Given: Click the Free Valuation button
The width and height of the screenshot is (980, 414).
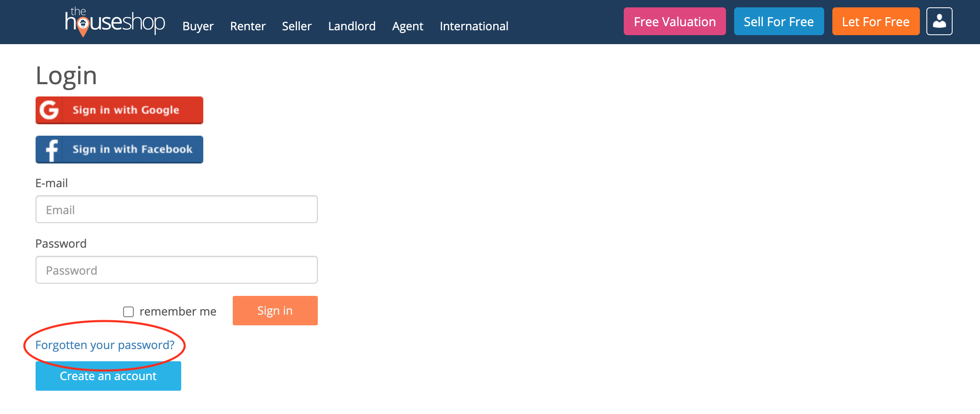Looking at the screenshot, I should 675,21.
